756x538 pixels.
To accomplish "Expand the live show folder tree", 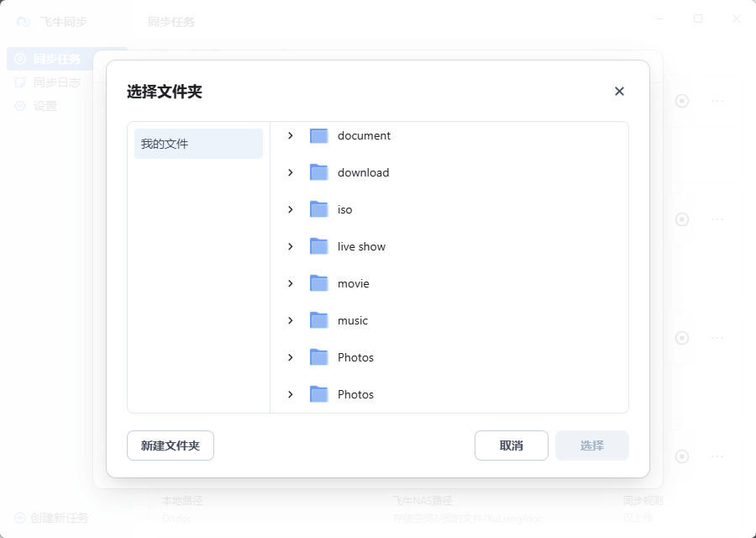I will click(290, 246).
